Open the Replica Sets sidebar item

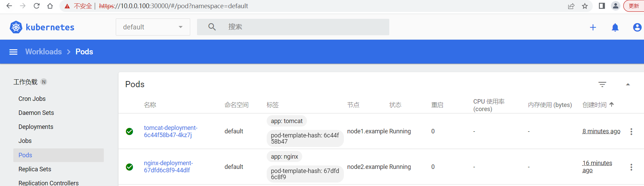click(35, 169)
